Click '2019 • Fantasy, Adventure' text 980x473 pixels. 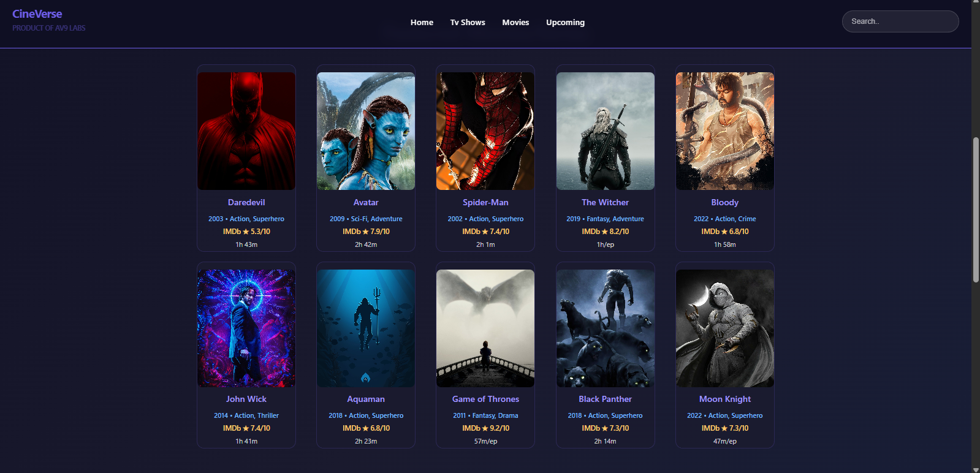pyautogui.click(x=606, y=219)
